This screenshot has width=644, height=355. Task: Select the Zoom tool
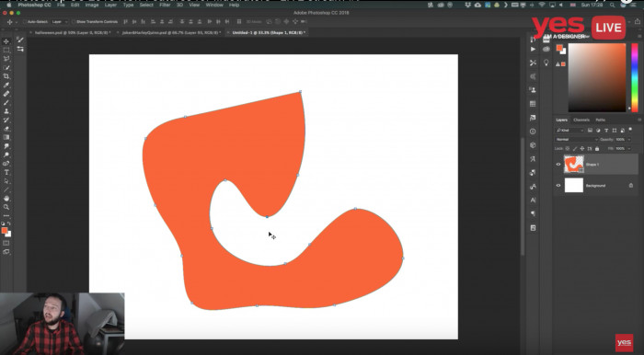pos(6,207)
